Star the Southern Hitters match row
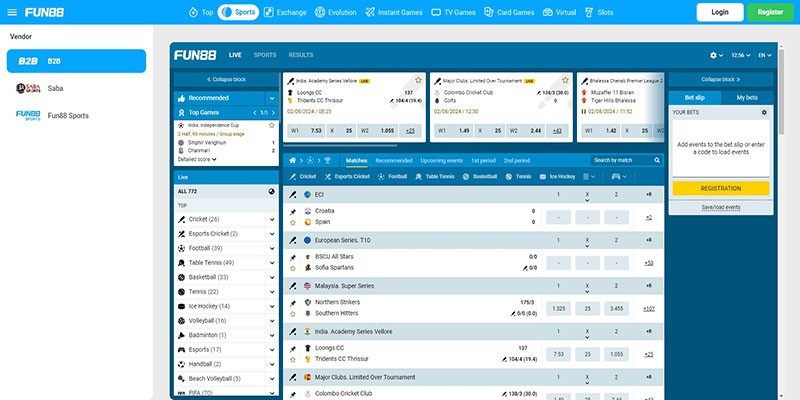 click(x=293, y=314)
